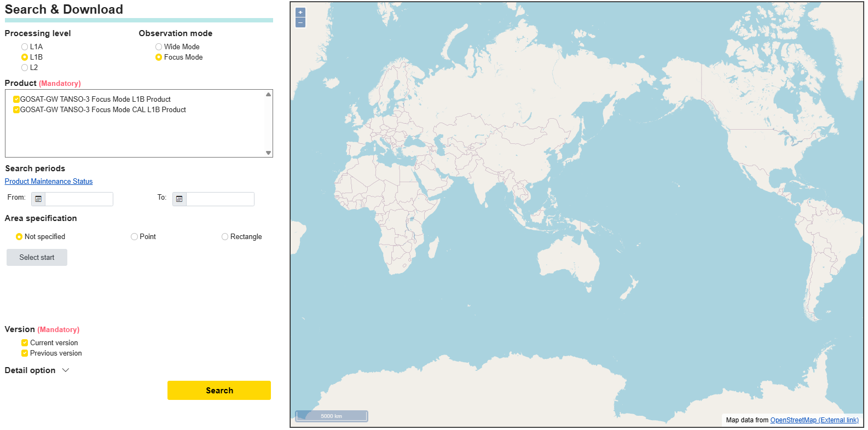Viewport: 868px width, 430px height.
Task: Uncheck the Focus Mode CAL L1B Product
Action: tap(16, 110)
